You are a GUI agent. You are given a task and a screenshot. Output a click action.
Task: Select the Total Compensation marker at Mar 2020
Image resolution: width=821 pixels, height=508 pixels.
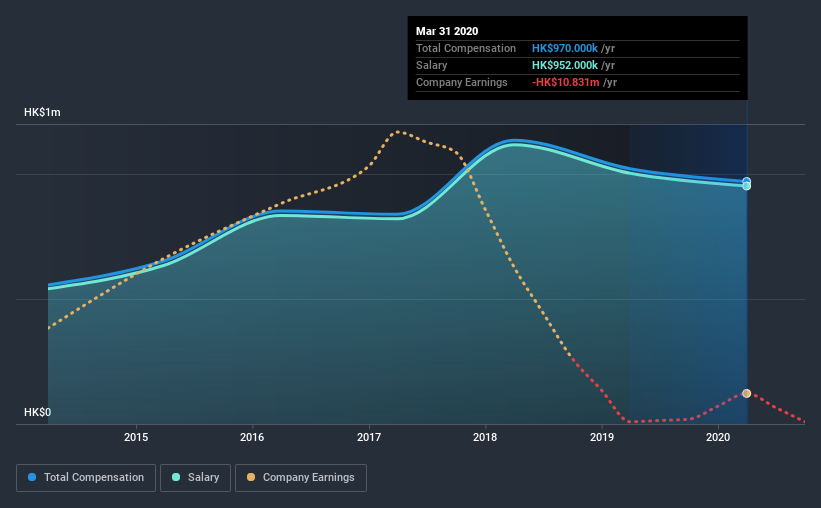pyautogui.click(x=747, y=181)
